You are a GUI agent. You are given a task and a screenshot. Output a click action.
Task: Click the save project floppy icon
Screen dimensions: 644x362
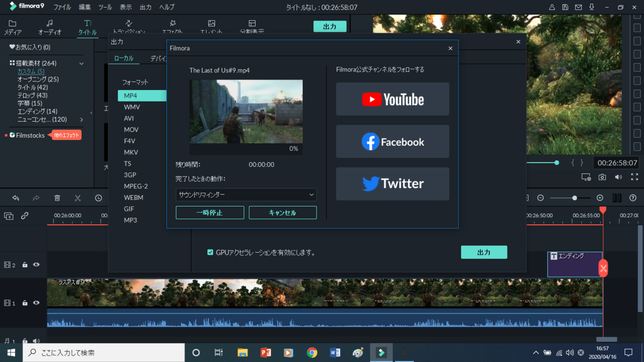click(x=565, y=8)
